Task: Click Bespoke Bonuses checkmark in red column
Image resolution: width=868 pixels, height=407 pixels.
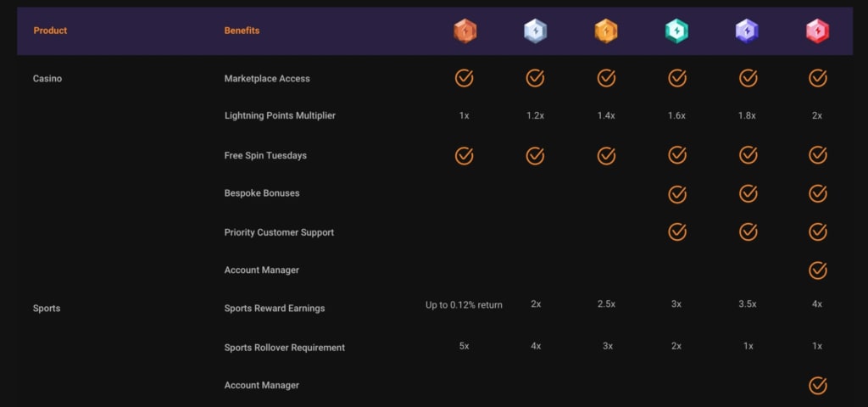Action: pyautogui.click(x=818, y=194)
